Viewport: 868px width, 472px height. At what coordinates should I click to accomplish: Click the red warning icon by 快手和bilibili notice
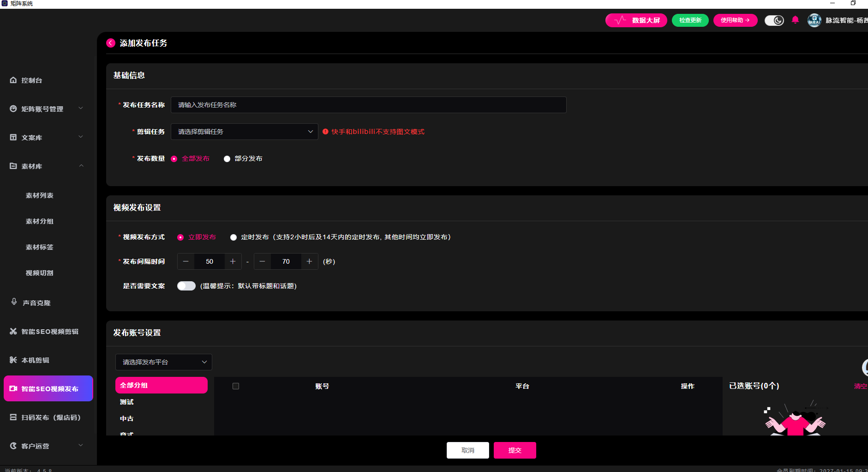tap(325, 132)
